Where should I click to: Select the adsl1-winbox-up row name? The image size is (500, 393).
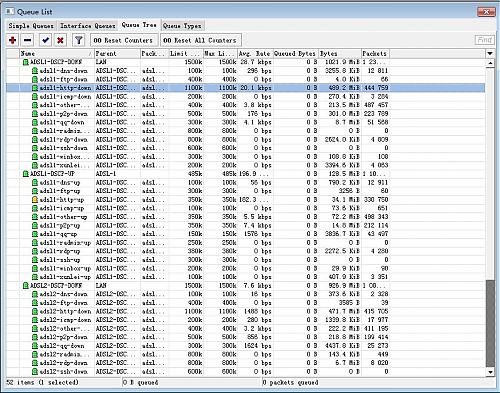coord(65,268)
